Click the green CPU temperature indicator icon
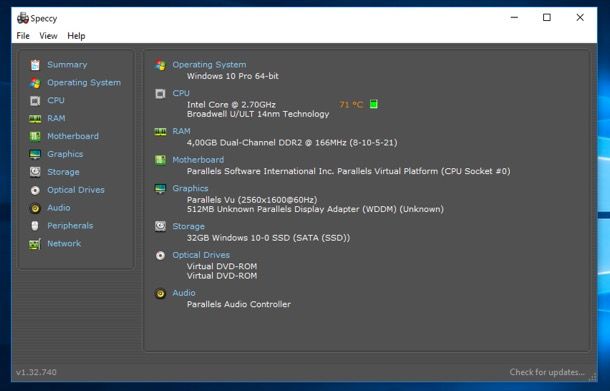 373,104
